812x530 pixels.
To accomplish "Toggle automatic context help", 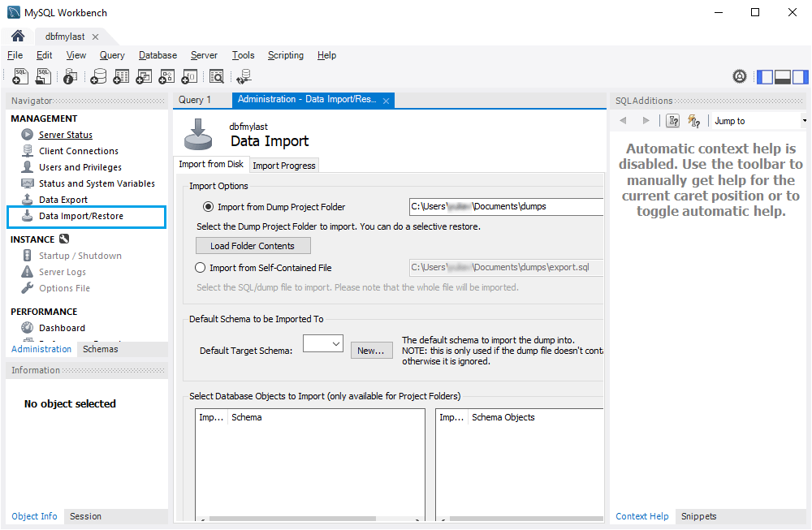I will coord(694,120).
